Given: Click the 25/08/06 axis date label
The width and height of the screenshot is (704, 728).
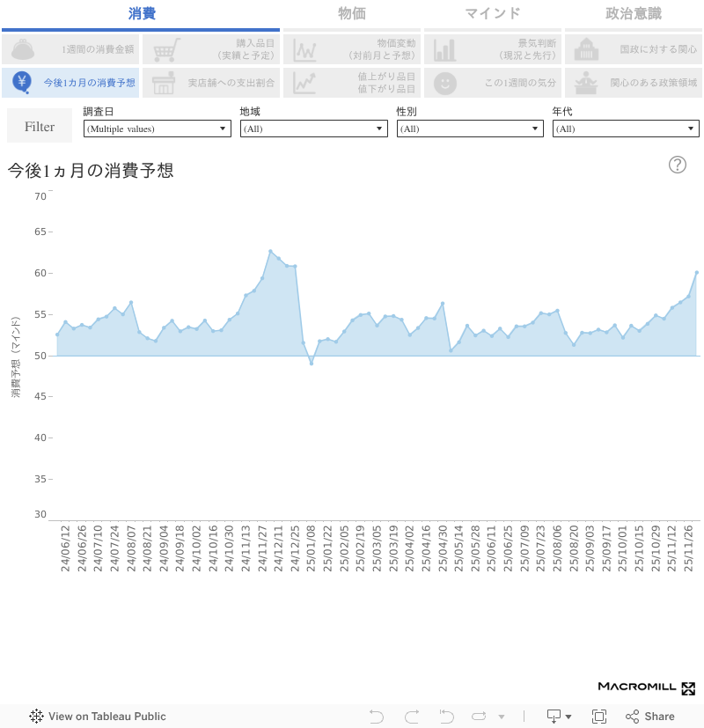Looking at the screenshot, I should (557, 548).
